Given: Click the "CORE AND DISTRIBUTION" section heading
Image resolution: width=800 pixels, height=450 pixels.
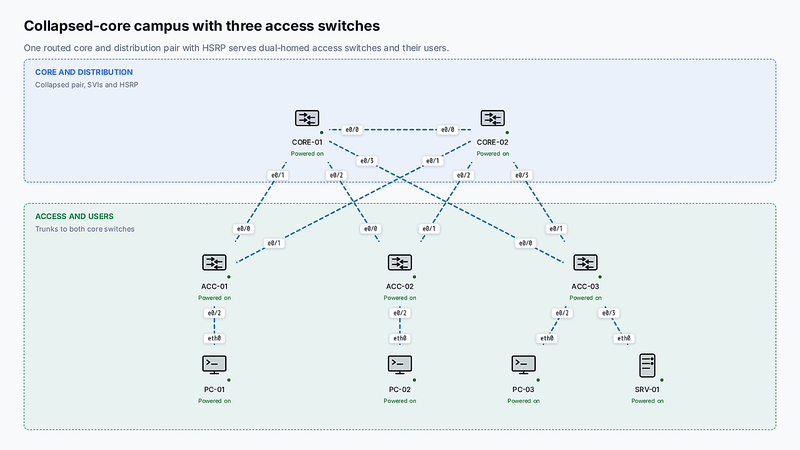Looking at the screenshot, I should (x=84, y=72).
